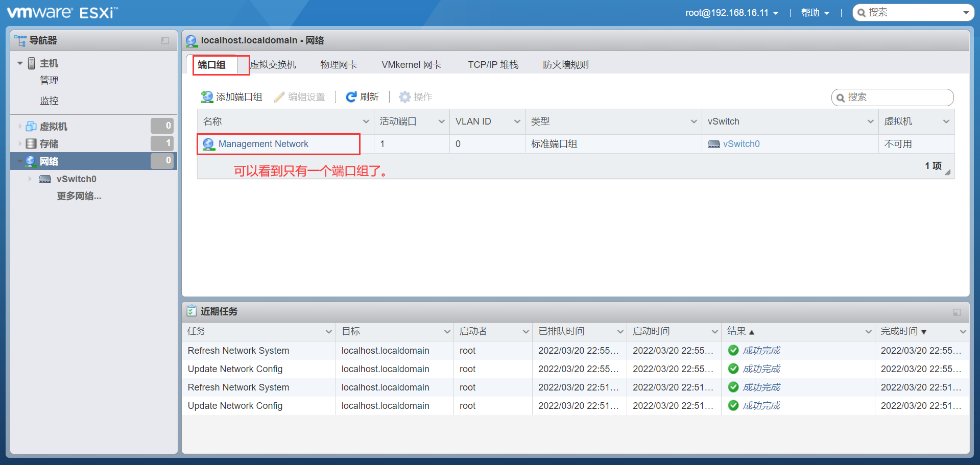Click the vSwitch0 link in the table
The width and height of the screenshot is (980, 465).
(742, 144)
